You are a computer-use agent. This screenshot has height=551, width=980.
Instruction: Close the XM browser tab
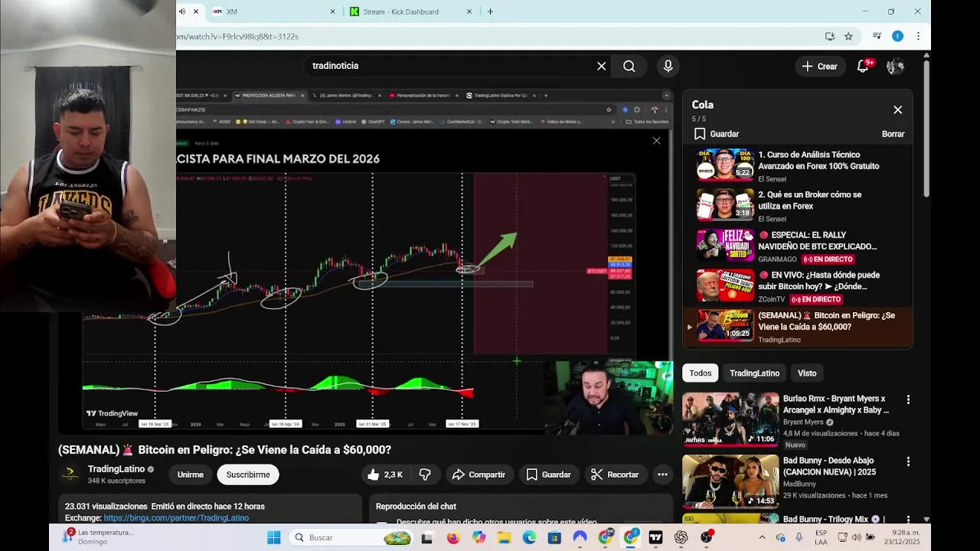click(332, 11)
